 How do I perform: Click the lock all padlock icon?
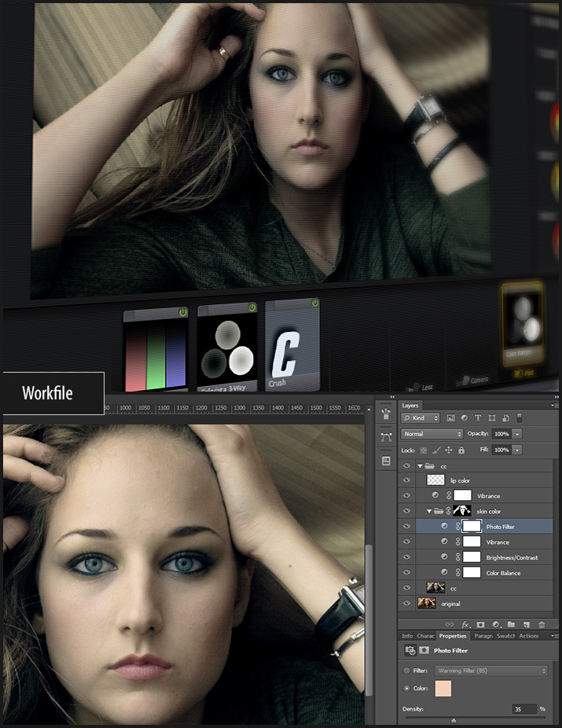[x=461, y=450]
